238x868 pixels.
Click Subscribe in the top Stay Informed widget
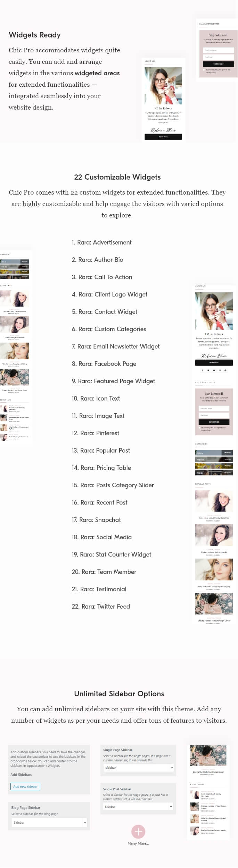pos(218,64)
